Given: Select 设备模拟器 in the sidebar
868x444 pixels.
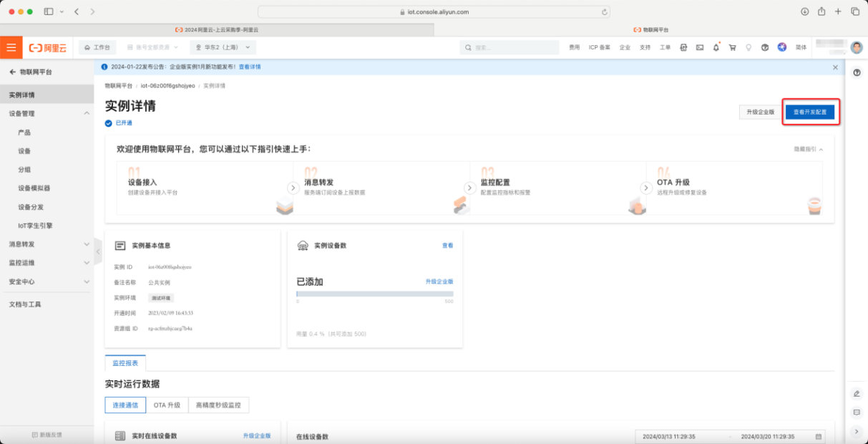Looking at the screenshot, I should 34,188.
